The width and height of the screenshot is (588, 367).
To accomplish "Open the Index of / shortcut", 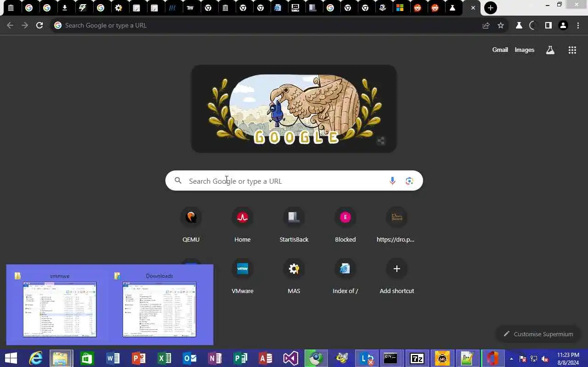I will 345,276.
